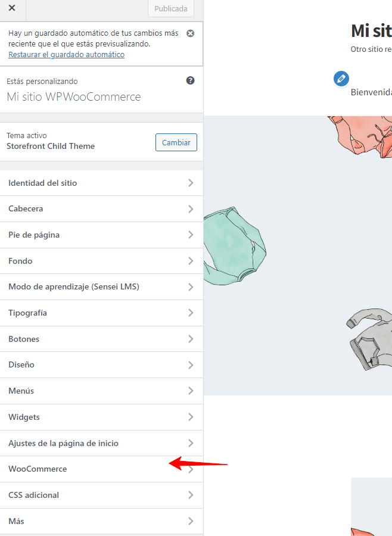Open the help question mark icon

pos(190,80)
